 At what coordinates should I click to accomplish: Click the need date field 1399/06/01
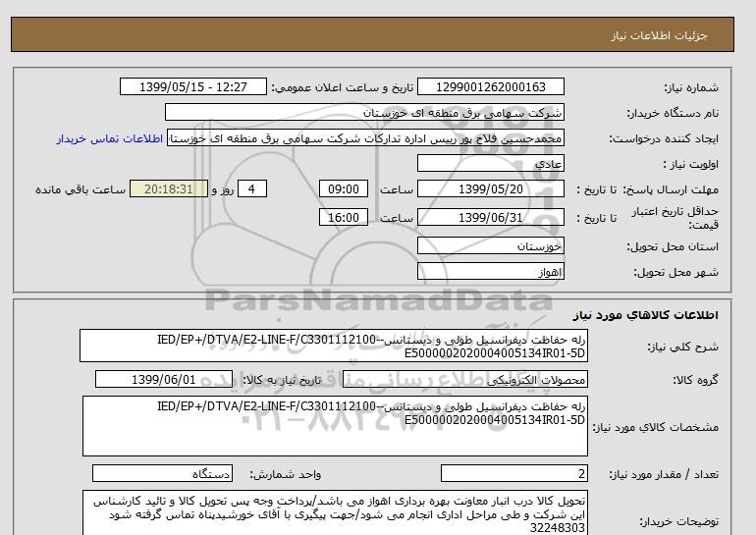(164, 379)
